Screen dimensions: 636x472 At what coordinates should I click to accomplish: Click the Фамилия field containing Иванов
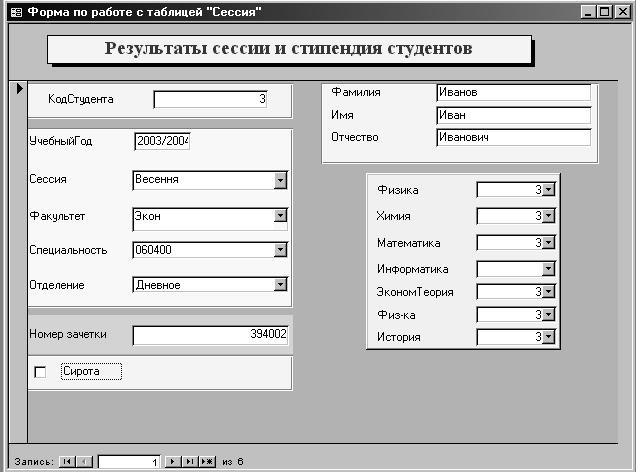point(514,92)
